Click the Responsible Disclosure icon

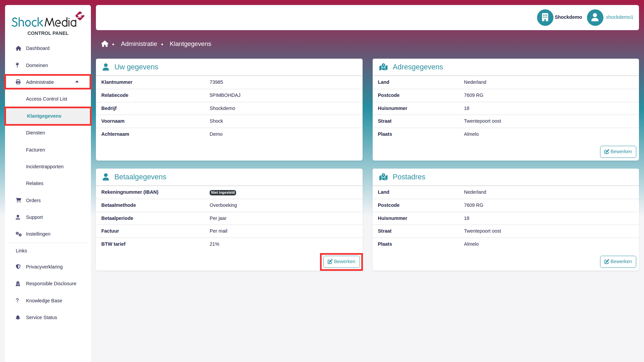18,284
